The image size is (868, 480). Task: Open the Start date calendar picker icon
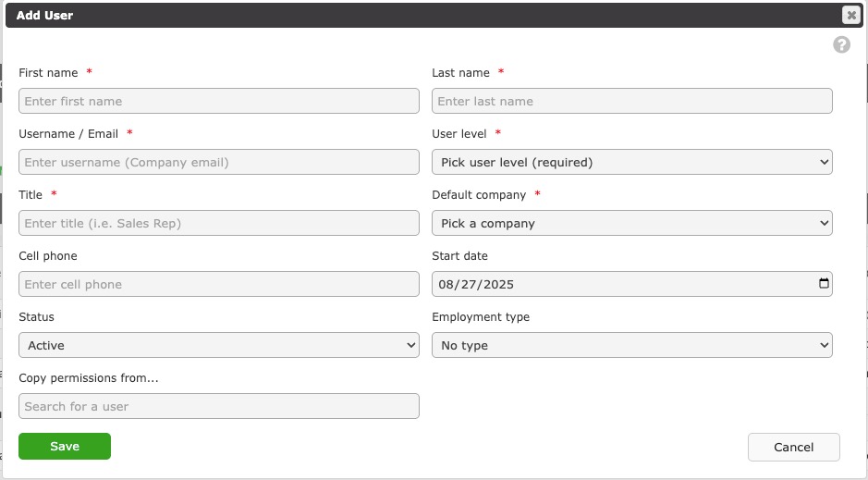(x=824, y=283)
